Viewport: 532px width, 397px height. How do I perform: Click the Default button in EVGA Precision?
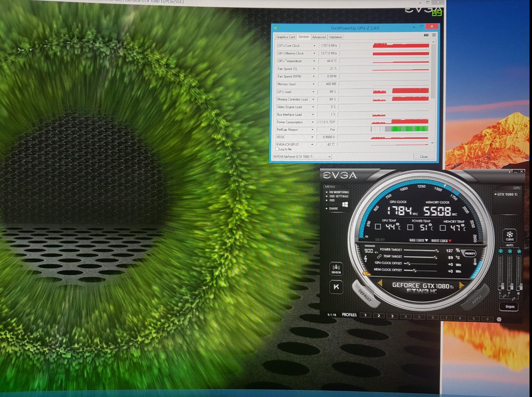tap(365, 295)
